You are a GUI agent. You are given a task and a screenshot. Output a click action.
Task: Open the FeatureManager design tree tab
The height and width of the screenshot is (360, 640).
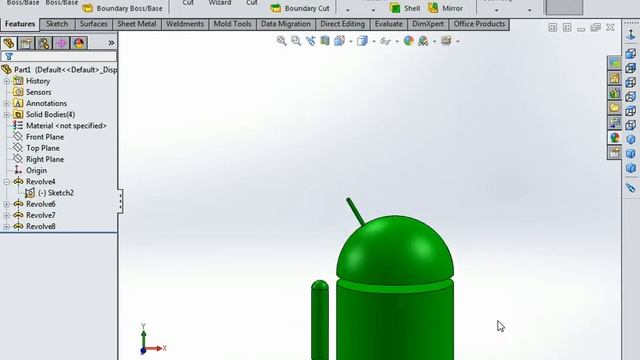point(9,43)
